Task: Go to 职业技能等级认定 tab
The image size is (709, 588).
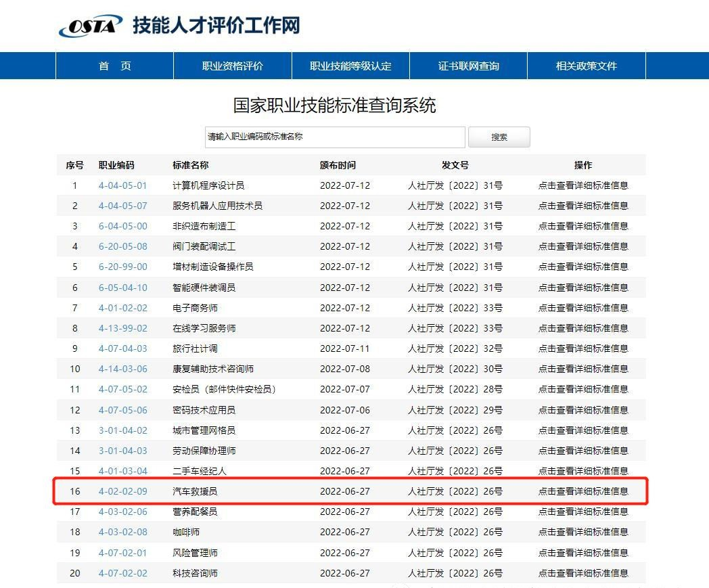Action: click(350, 66)
